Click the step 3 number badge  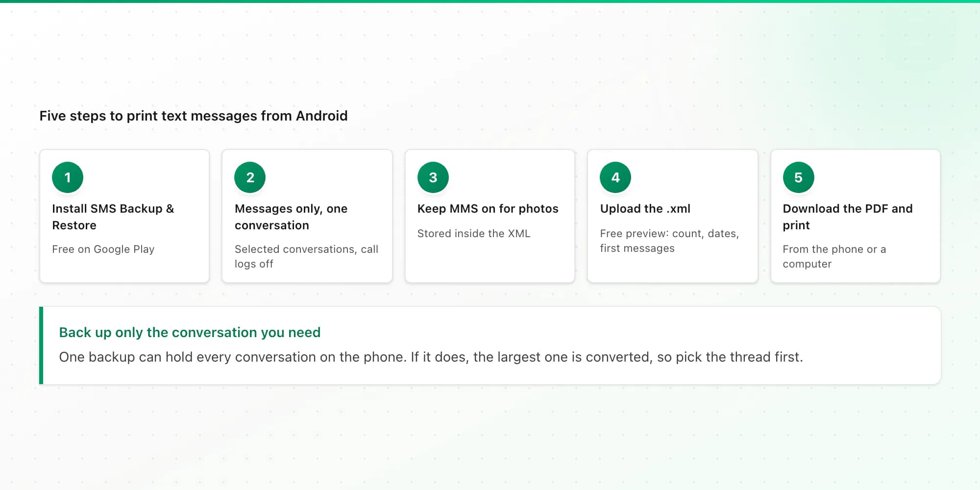(433, 177)
